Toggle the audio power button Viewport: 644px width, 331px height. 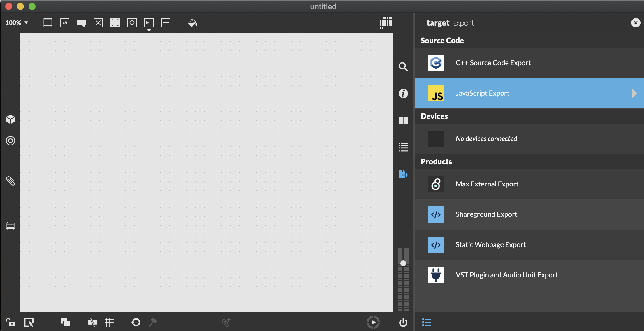click(403, 322)
